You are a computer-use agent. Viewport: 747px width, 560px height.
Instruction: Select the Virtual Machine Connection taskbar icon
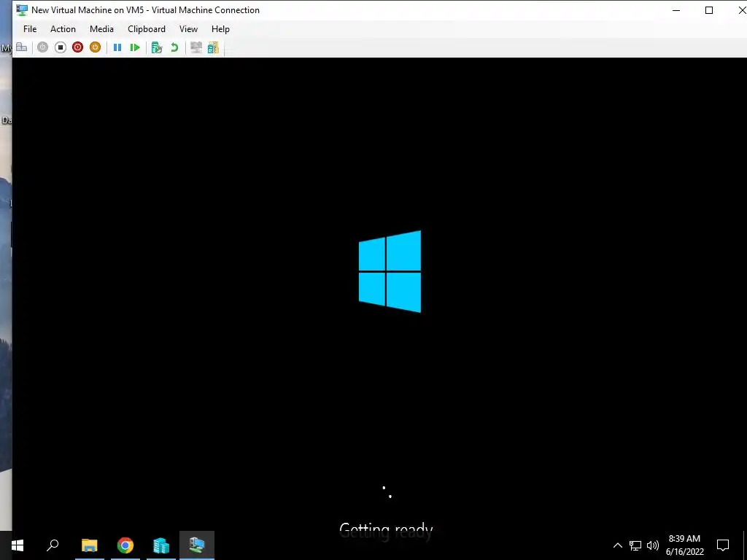point(197,545)
